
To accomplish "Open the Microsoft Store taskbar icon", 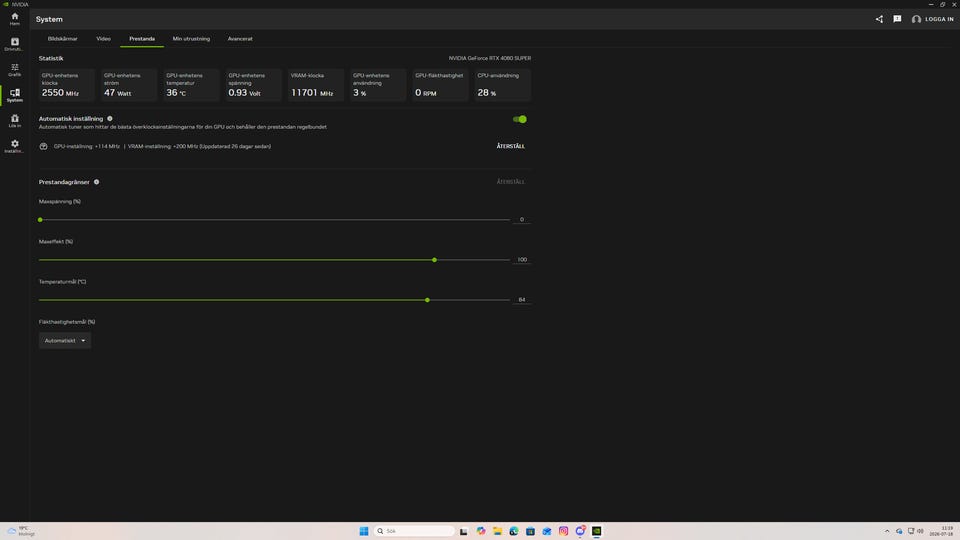I will coord(530,531).
